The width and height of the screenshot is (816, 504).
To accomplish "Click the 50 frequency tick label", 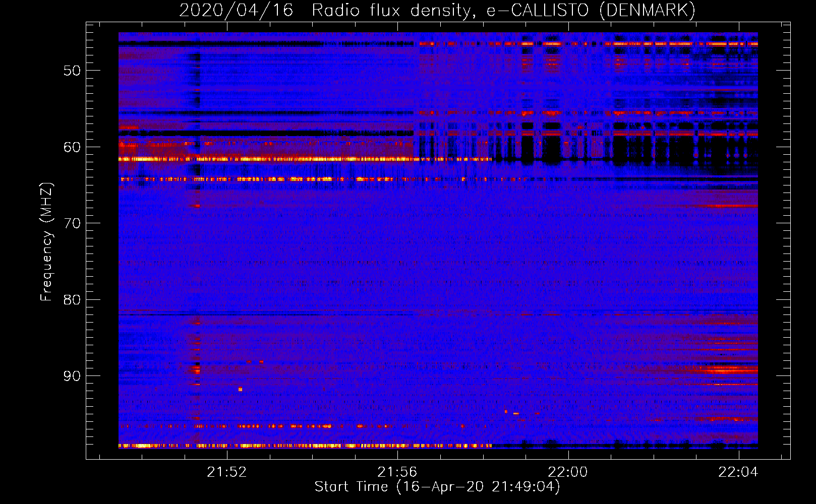I will pyautogui.click(x=72, y=71).
